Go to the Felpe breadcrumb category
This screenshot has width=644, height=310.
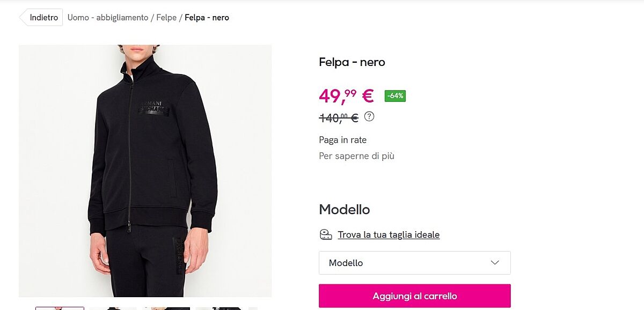pyautogui.click(x=166, y=18)
